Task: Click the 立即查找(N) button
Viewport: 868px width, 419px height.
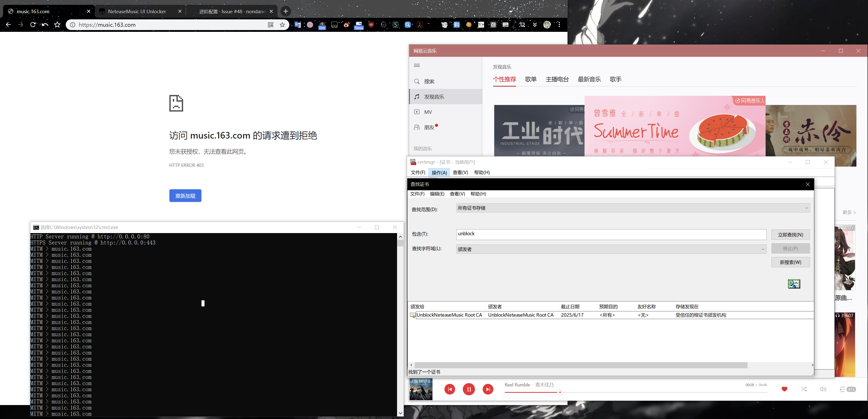Action: (791, 234)
